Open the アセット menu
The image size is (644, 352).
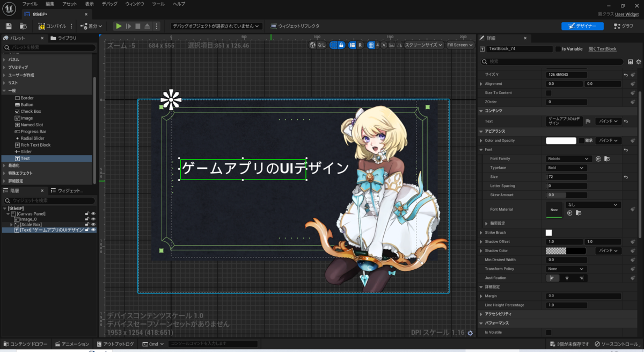pos(70,4)
